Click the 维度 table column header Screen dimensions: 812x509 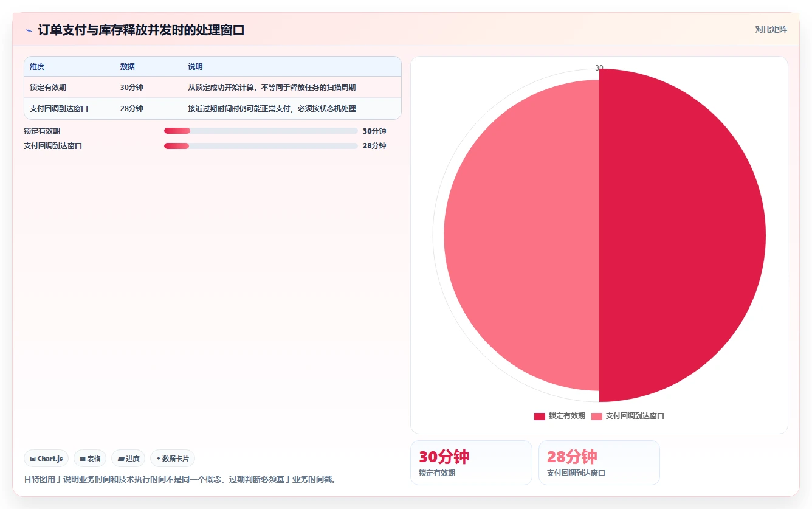coord(37,67)
